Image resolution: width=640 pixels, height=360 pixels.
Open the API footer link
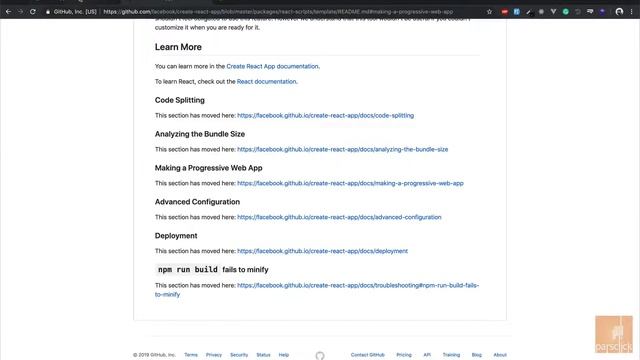[427, 355]
